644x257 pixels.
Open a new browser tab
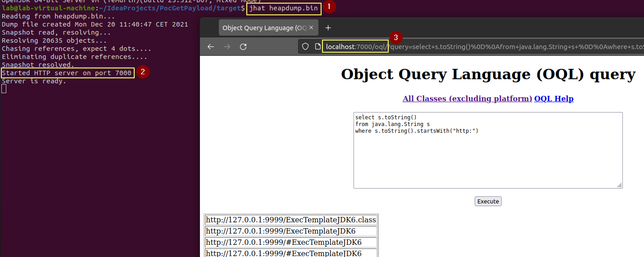click(x=328, y=28)
